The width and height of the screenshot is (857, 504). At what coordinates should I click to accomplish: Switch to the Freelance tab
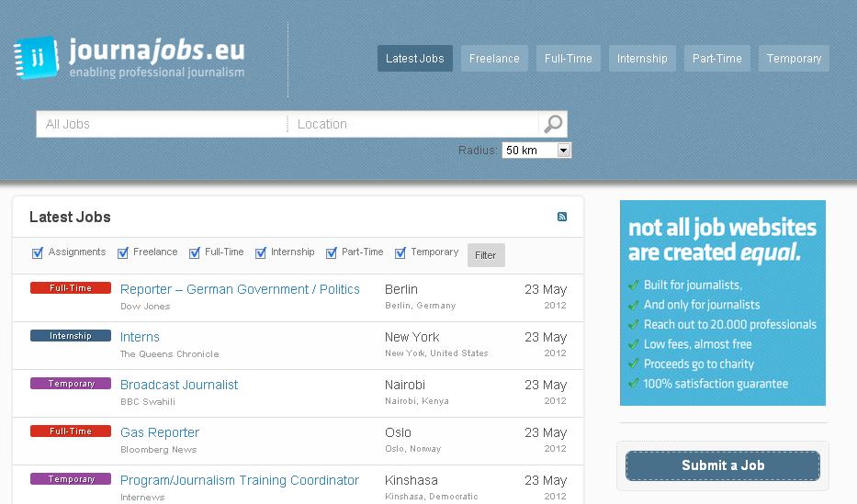(494, 59)
